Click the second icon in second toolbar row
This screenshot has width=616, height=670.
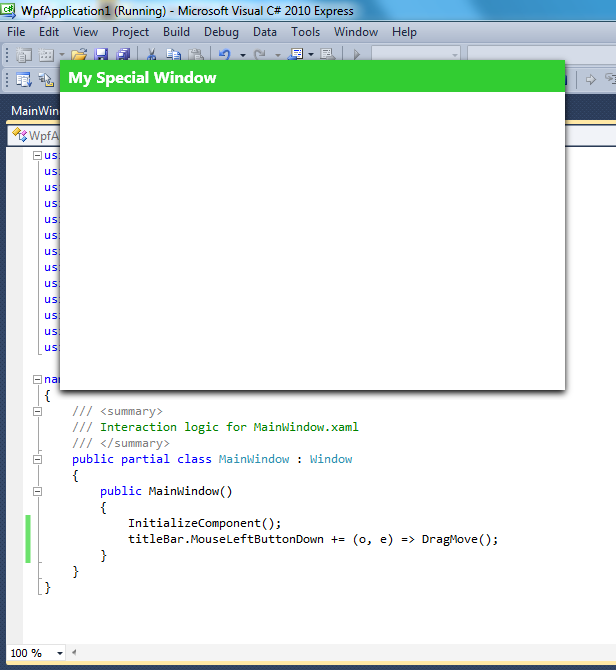46,79
